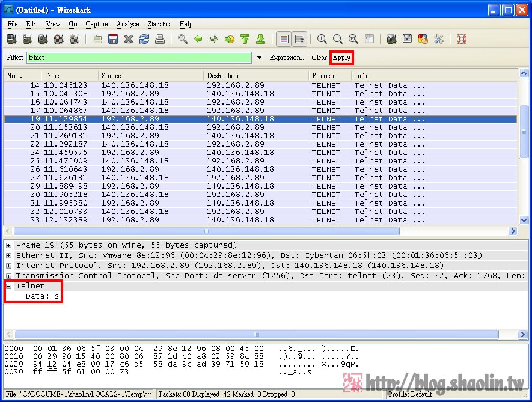Sort packets by No. column header
Image resolution: width=532 pixels, height=402 pixels.
coord(22,76)
